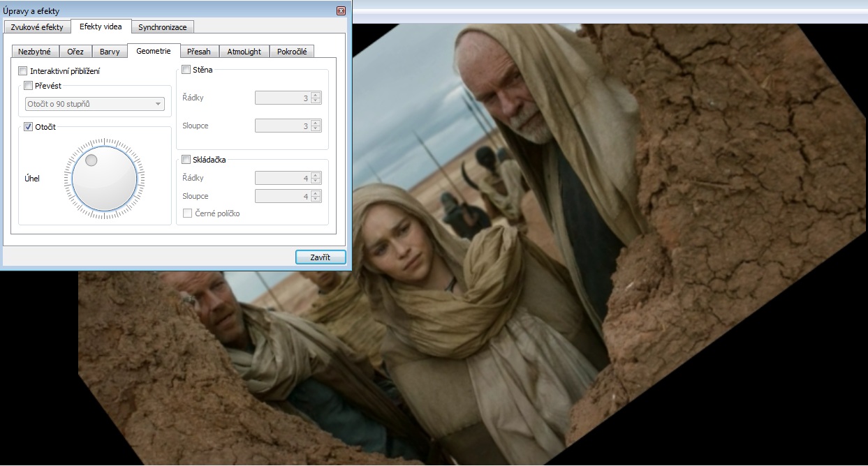Open the Pokročilé sub-tab

(x=292, y=52)
